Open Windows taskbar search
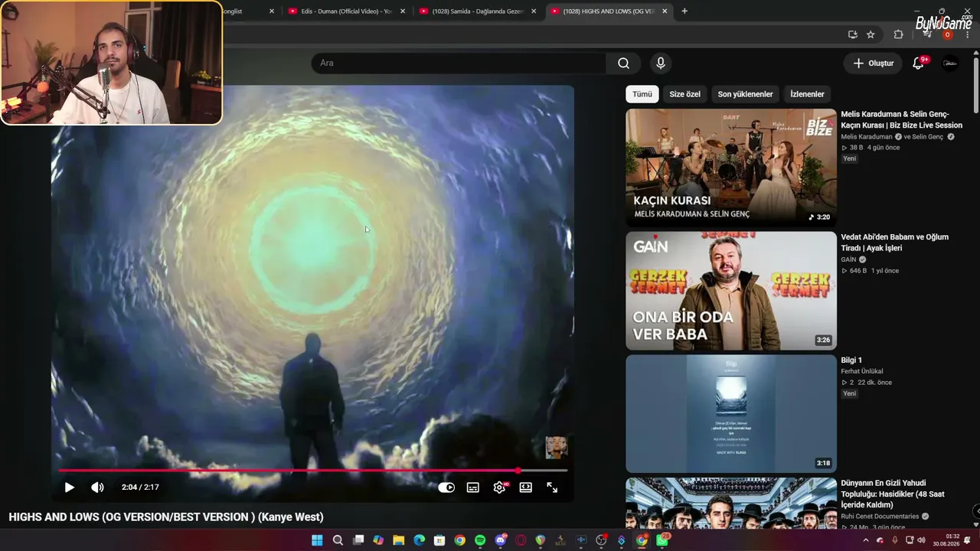This screenshot has width=980, height=551. point(338,540)
